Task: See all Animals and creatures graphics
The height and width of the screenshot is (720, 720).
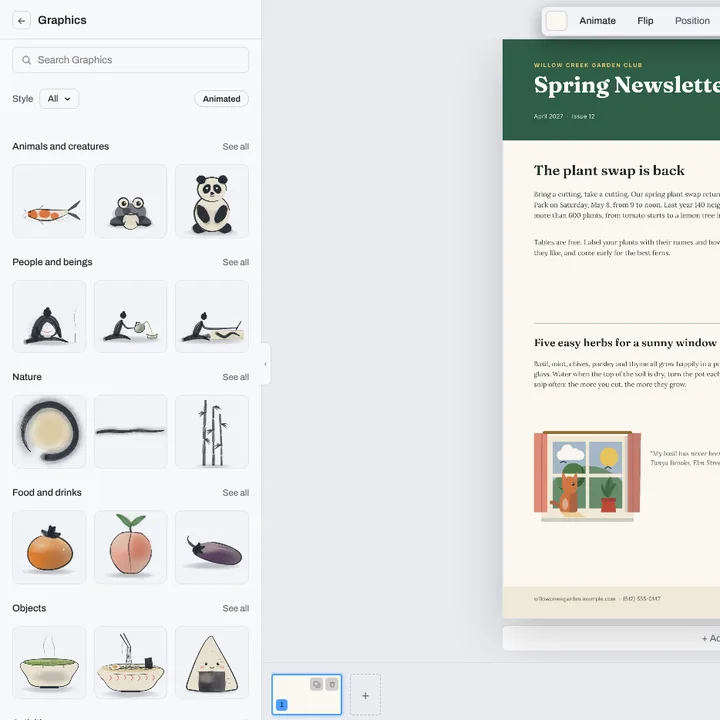Action: coord(236,146)
